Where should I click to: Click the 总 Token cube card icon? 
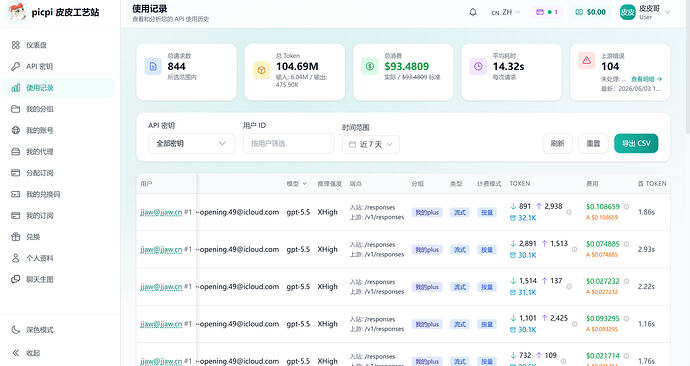[261, 70]
